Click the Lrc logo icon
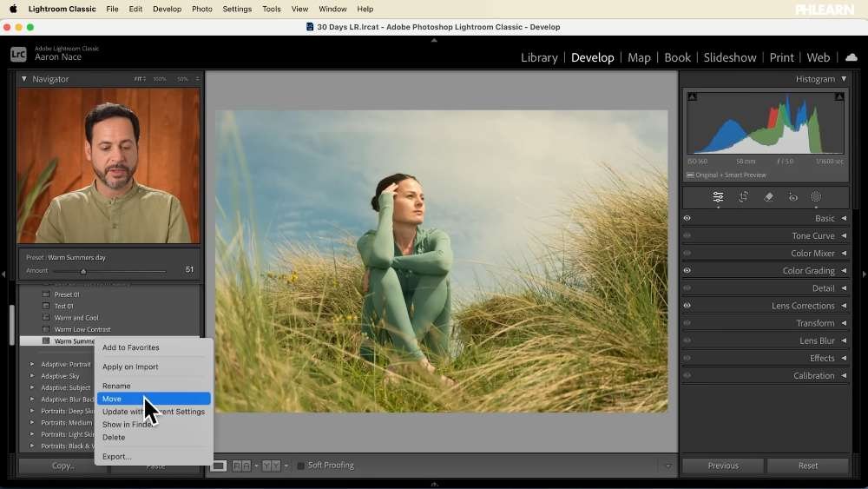The width and height of the screenshot is (868, 489). click(18, 54)
